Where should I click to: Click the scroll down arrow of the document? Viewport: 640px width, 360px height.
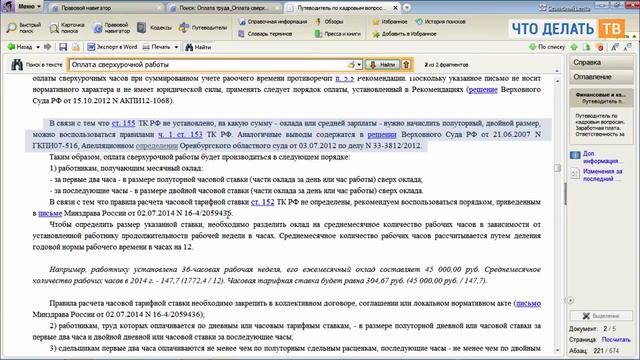click(557, 350)
